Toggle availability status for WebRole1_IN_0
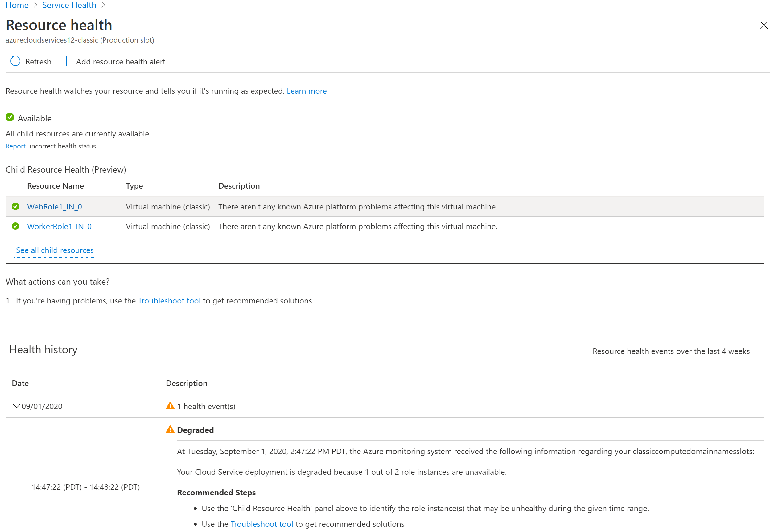Image resolution: width=770 pixels, height=532 pixels. 16,206
